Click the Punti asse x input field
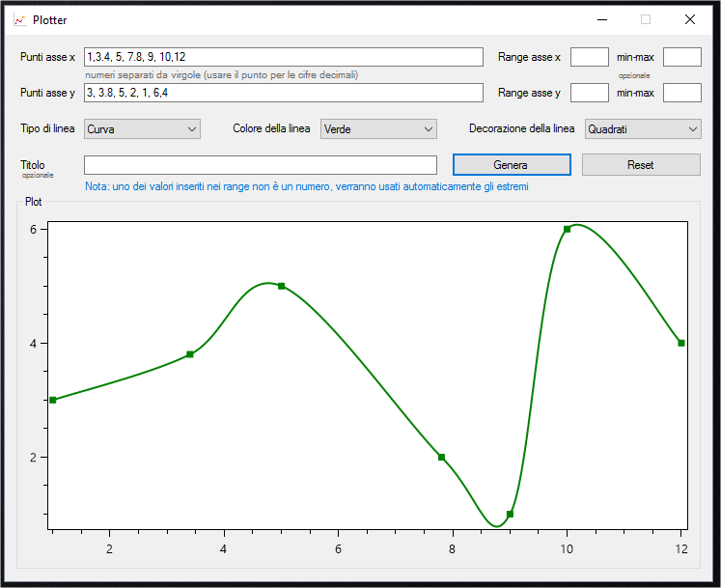Screen dimensions: 721x588 tap(283, 57)
